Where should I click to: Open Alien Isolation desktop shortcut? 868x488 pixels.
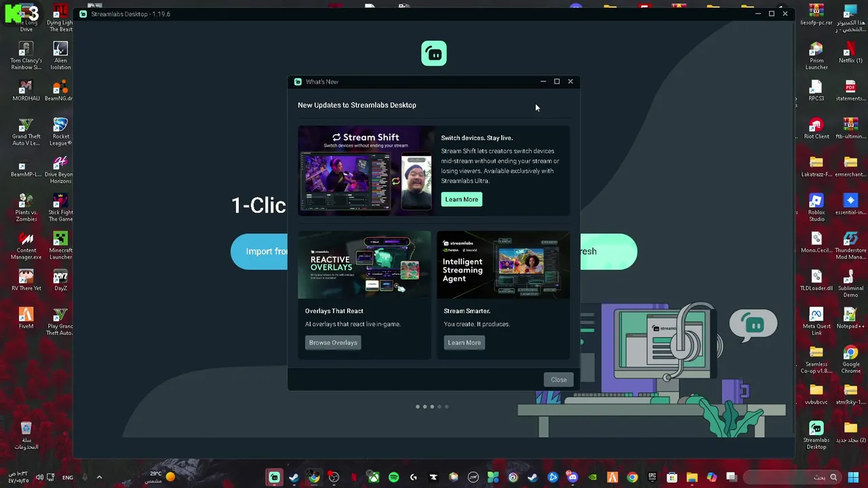click(60, 56)
